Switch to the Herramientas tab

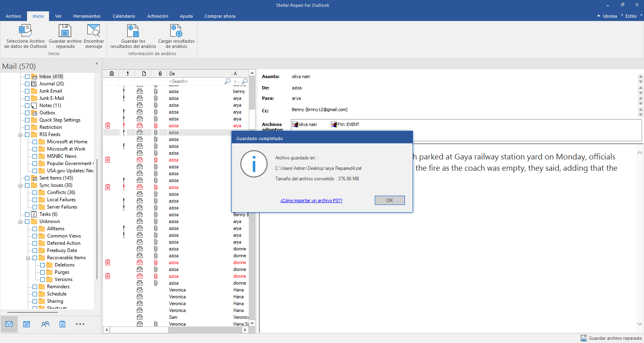[x=87, y=16]
